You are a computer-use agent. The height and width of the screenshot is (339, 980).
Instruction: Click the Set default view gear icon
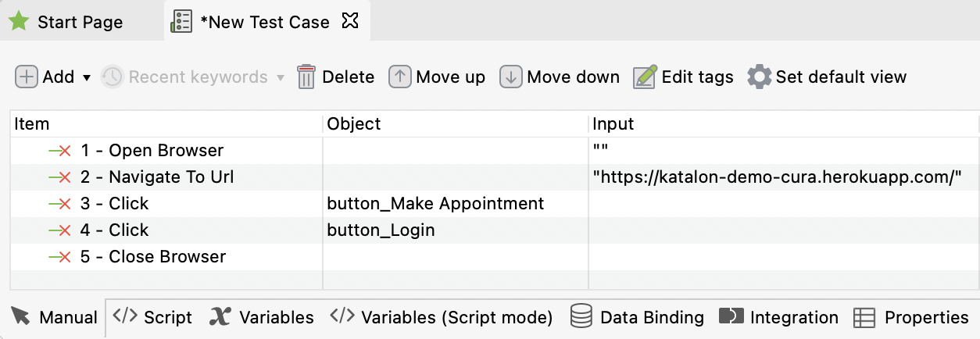[760, 77]
